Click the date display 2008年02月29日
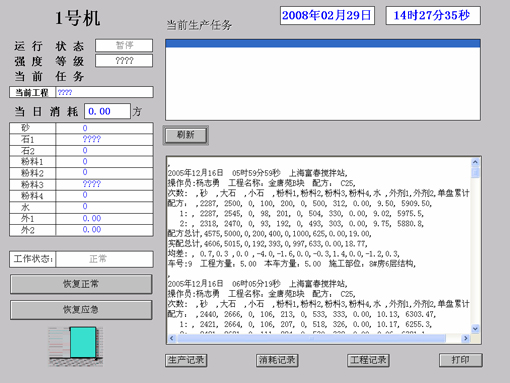The height and width of the screenshot is (383, 510). (327, 15)
